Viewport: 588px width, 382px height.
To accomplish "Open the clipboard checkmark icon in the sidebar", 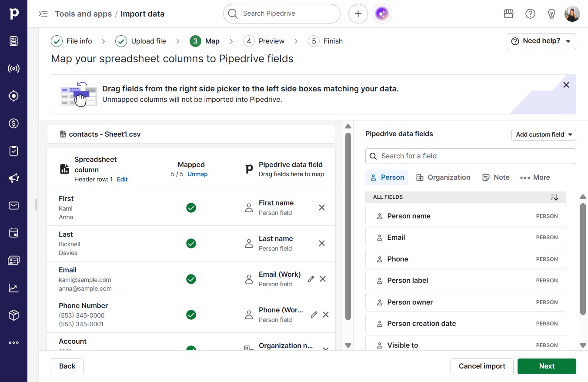I will click(x=13, y=151).
